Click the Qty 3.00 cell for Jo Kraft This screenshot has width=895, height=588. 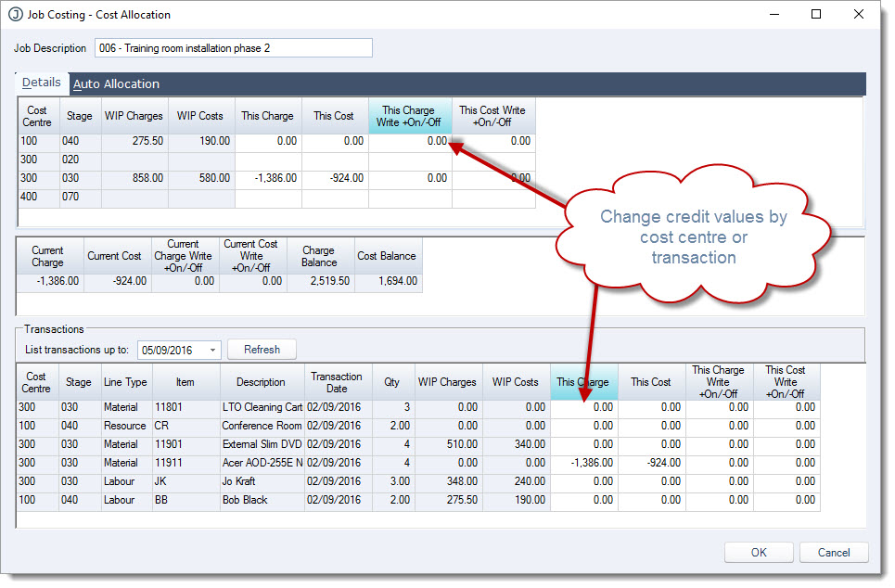click(392, 482)
